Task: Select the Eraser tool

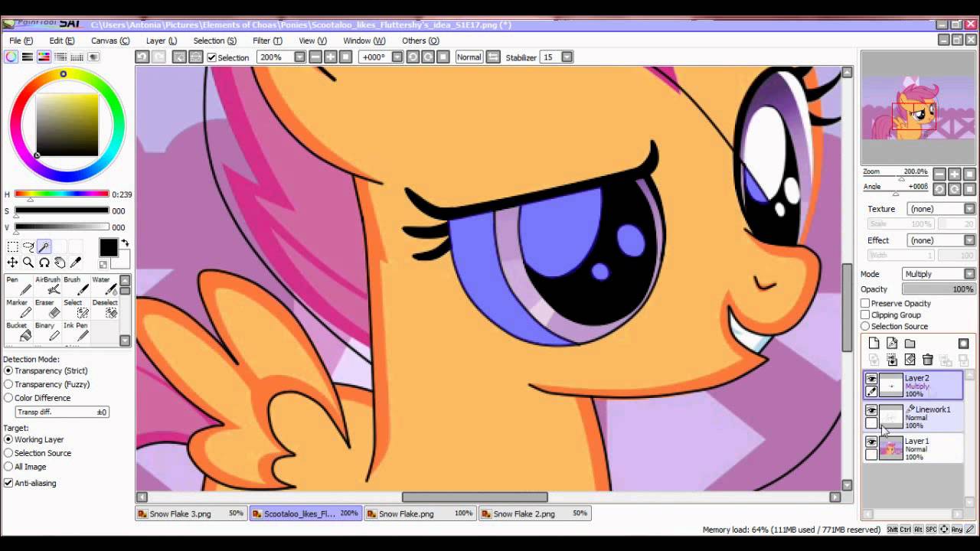Action: click(47, 309)
